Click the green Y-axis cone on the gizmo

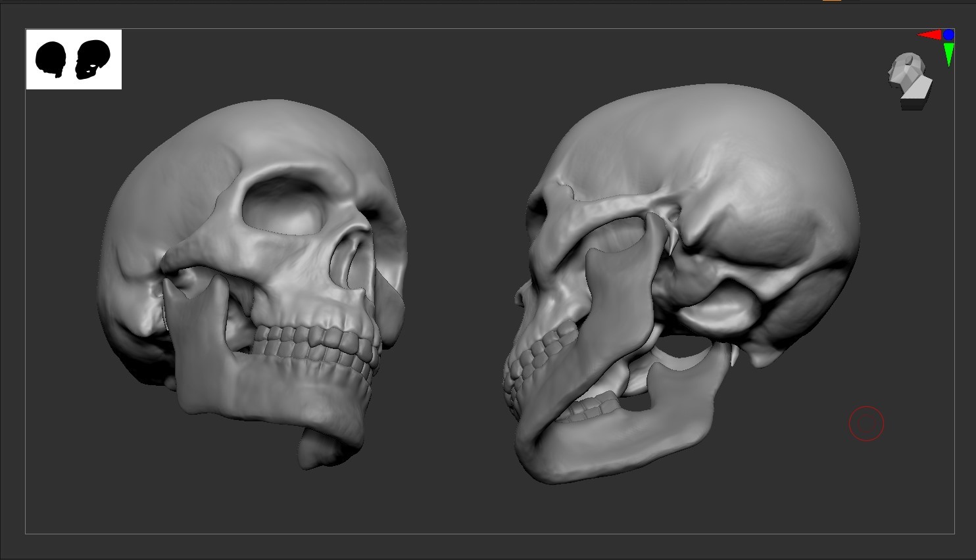[948, 55]
